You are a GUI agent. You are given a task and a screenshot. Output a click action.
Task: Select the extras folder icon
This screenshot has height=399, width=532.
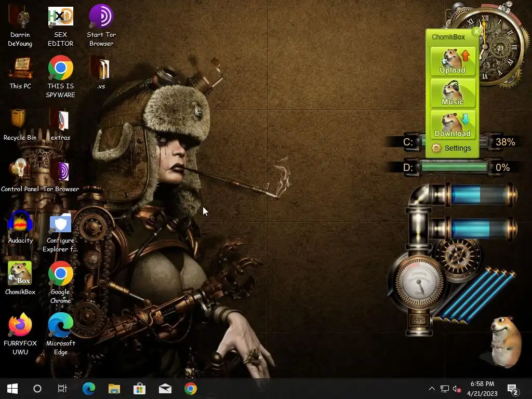(x=60, y=125)
